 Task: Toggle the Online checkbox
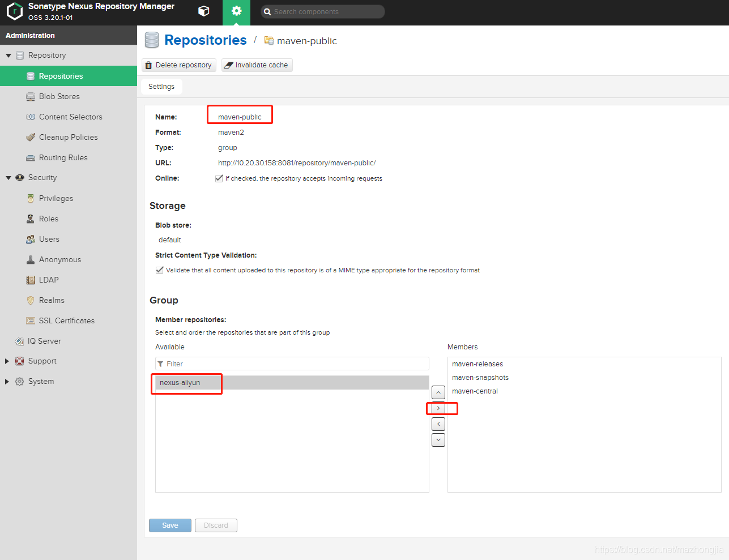click(219, 178)
